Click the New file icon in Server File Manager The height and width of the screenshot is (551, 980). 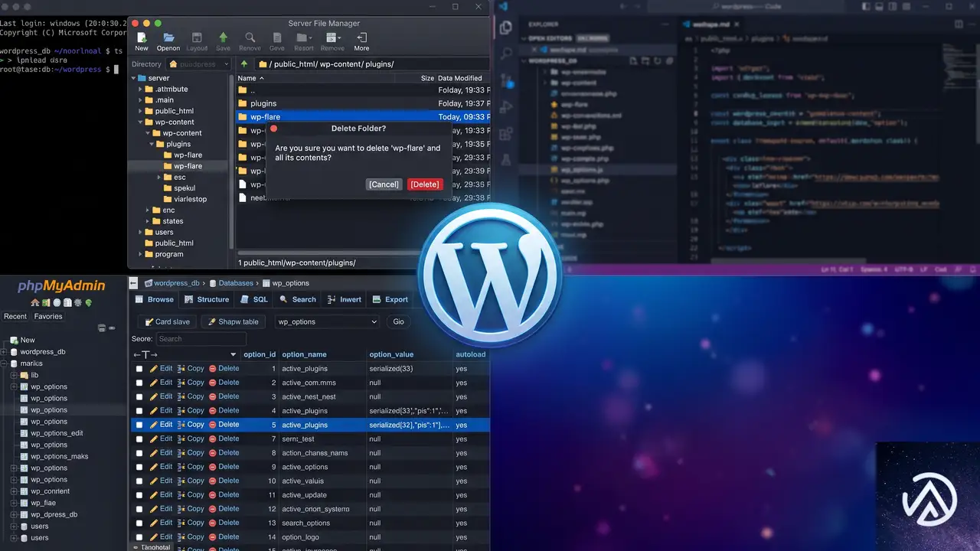point(142,37)
